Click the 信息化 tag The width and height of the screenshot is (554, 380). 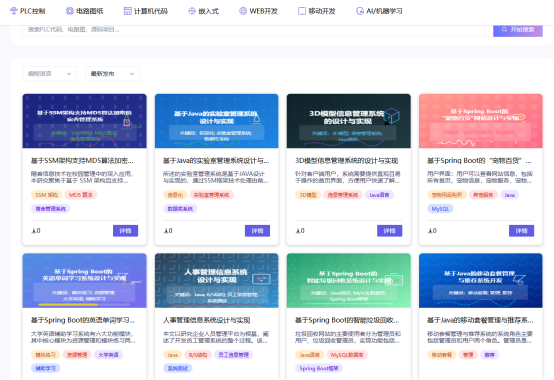[175, 195]
